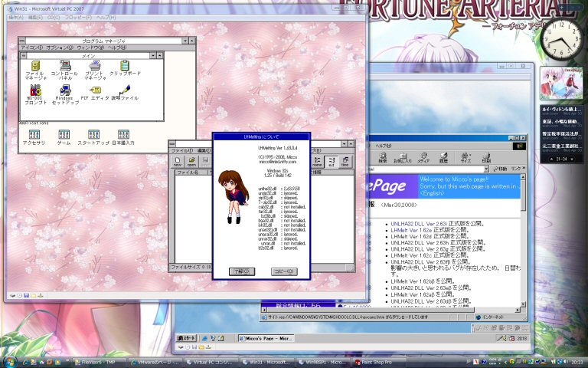Click the Windows 98 スタート button
Viewport: 588px width, 368px height.
186,338
